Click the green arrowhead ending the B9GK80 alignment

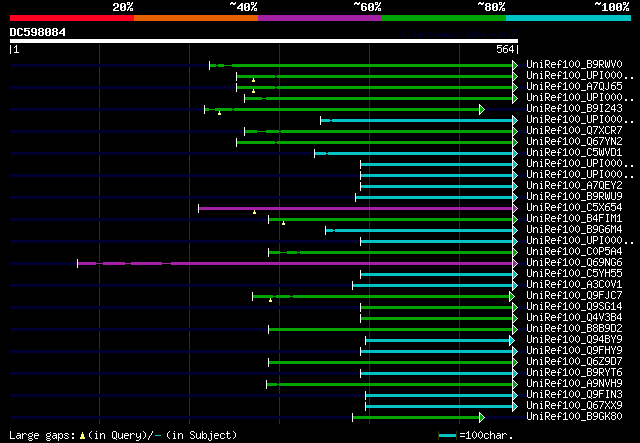(x=482, y=418)
